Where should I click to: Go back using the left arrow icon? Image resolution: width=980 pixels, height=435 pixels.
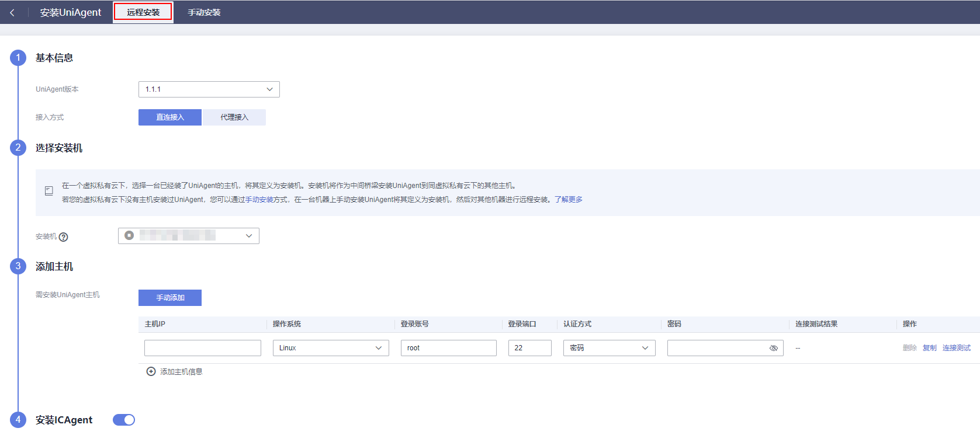[12, 12]
